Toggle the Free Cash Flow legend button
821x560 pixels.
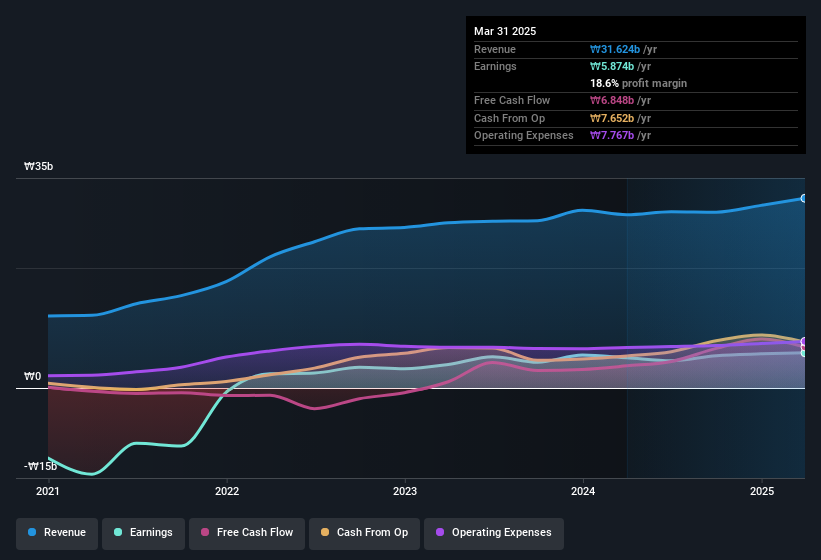pos(247,533)
